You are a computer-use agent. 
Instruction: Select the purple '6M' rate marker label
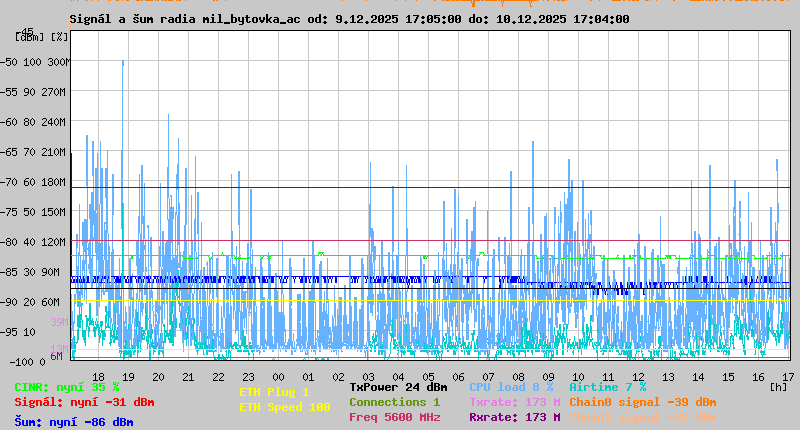pyautogui.click(x=57, y=356)
